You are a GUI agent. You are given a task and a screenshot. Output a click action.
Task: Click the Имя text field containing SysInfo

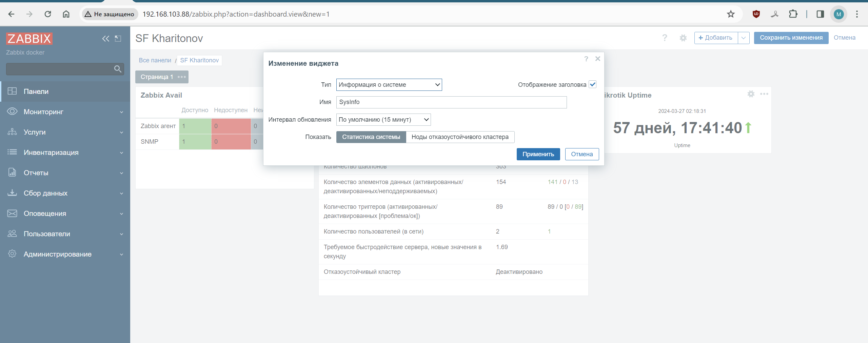451,102
